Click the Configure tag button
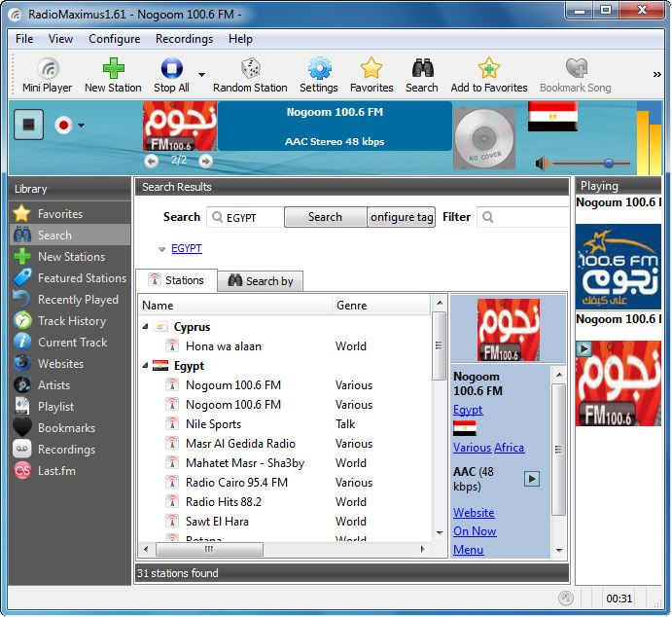This screenshot has height=617, width=672. click(401, 217)
